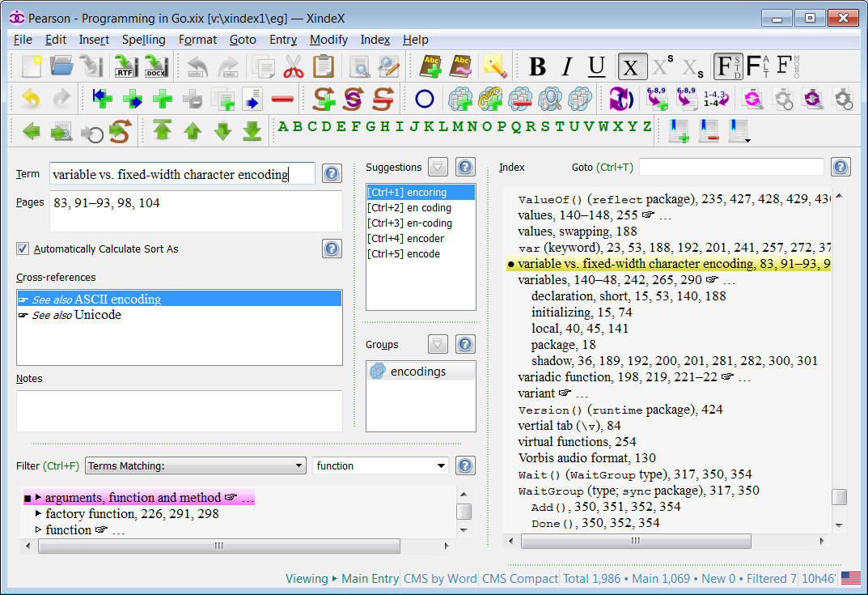
Task: Click index horizontal scrollbar thumb
Action: click(636, 541)
